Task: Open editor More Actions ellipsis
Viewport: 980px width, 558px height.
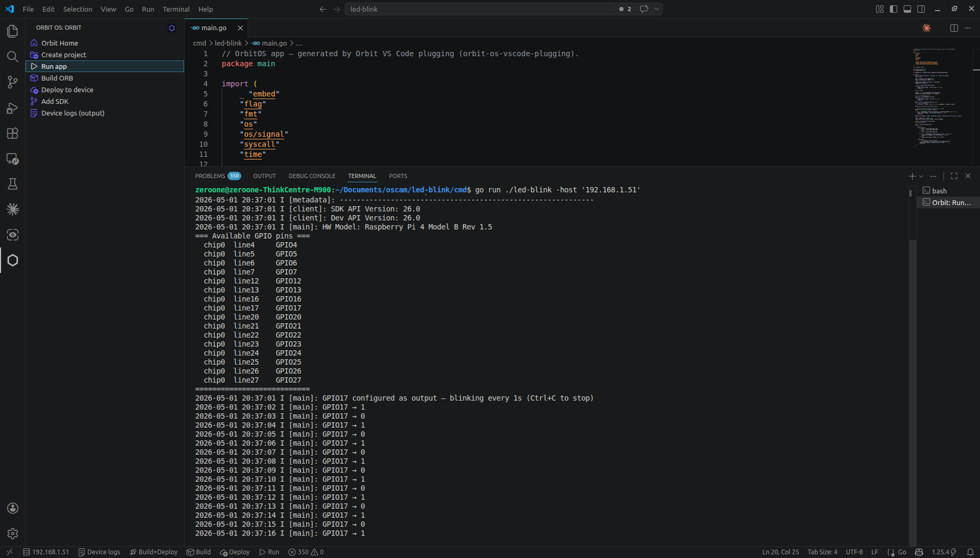Action: tap(968, 28)
